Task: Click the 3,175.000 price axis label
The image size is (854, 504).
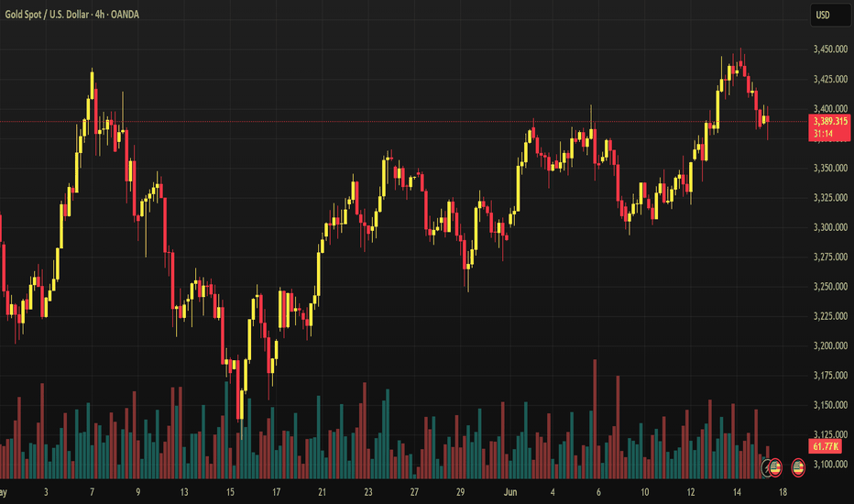Action: click(830, 376)
